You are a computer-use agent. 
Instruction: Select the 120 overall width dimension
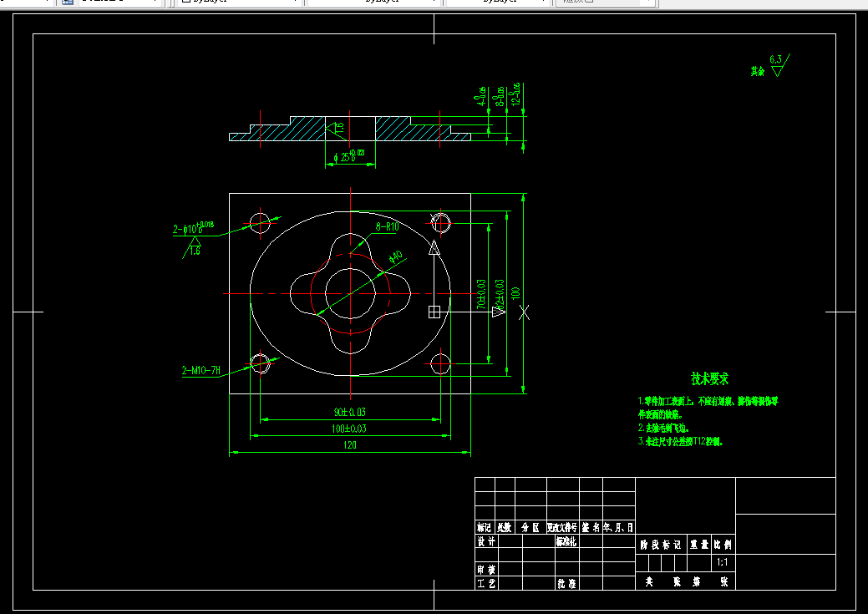350,445
